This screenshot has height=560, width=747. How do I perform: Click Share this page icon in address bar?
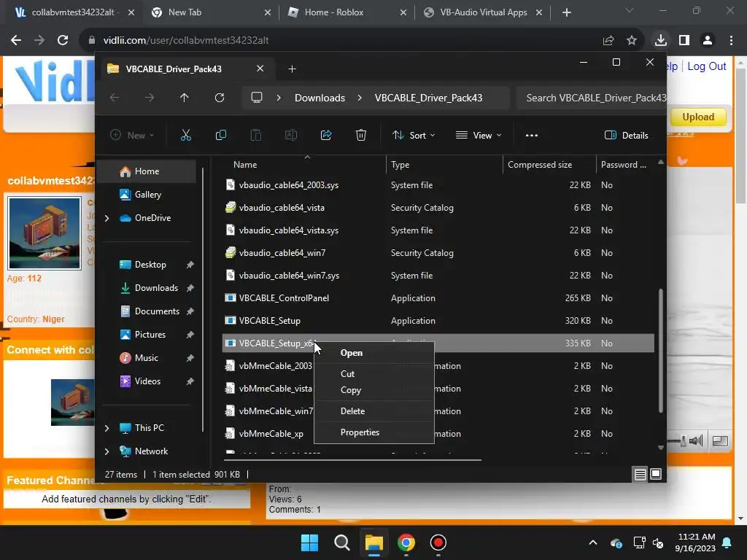[608, 40]
